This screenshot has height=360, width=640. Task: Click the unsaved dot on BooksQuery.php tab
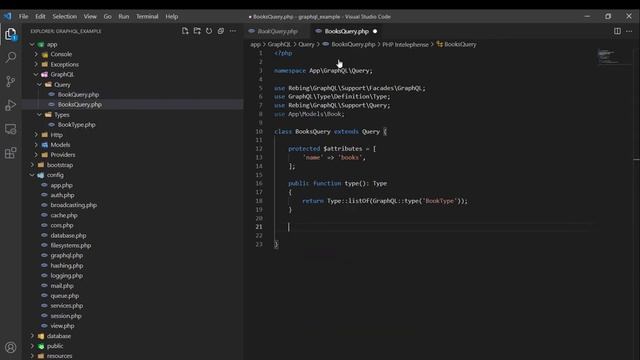[x=375, y=31]
